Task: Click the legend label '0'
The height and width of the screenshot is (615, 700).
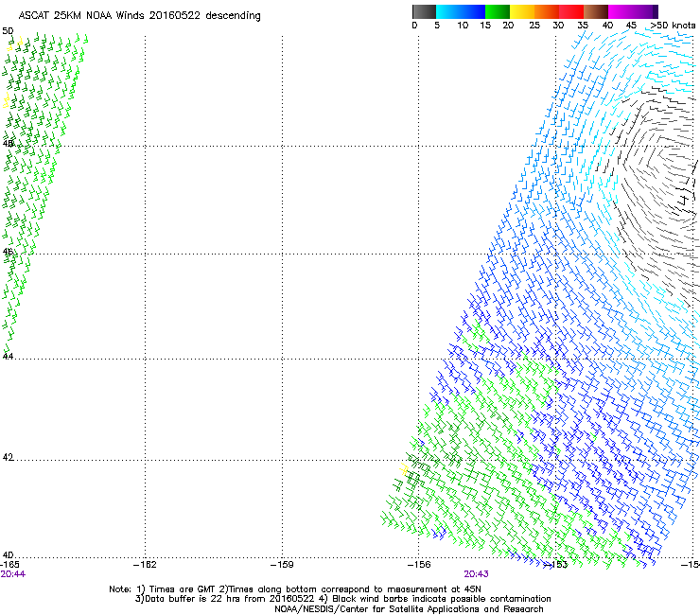Action: pos(414,26)
